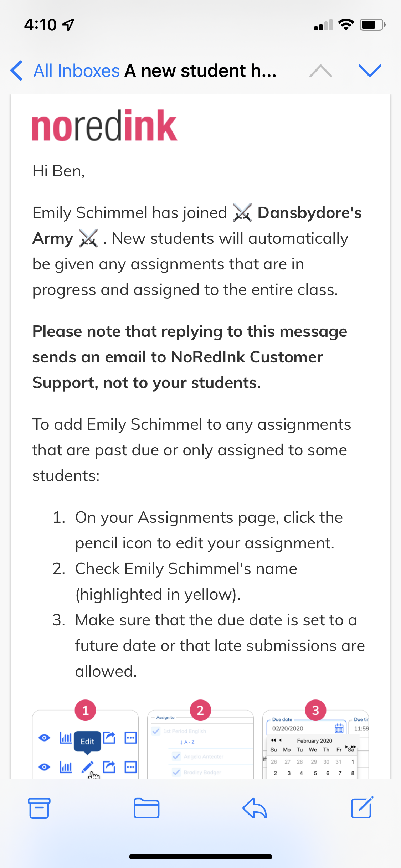Screen dimensions: 401x868
Task: Go to previous message with up arrow
Action: (x=320, y=71)
